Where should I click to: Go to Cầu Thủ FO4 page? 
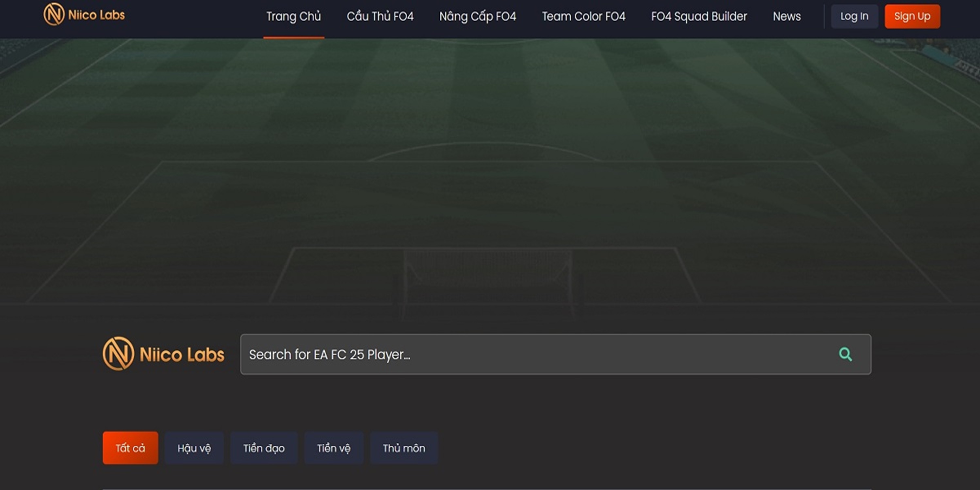pyautogui.click(x=380, y=16)
